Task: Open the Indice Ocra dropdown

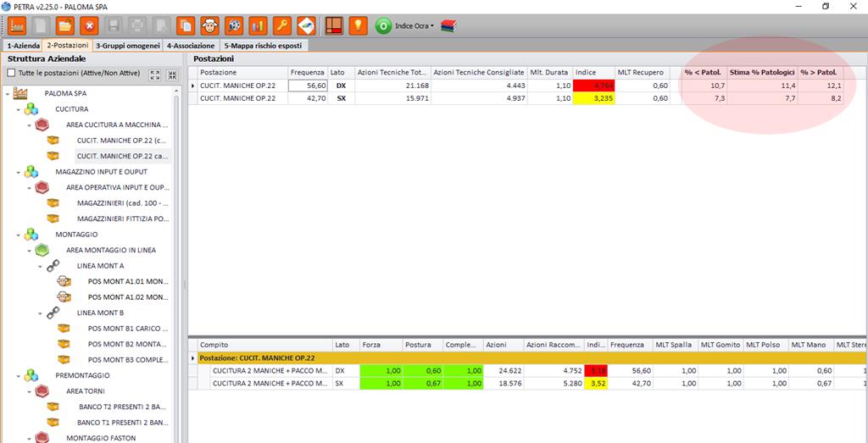Action: click(415, 26)
